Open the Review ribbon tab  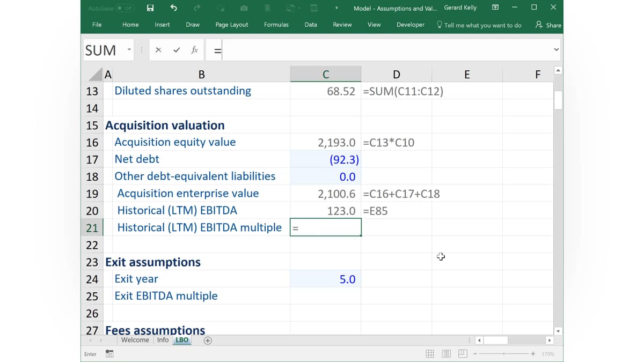(342, 25)
